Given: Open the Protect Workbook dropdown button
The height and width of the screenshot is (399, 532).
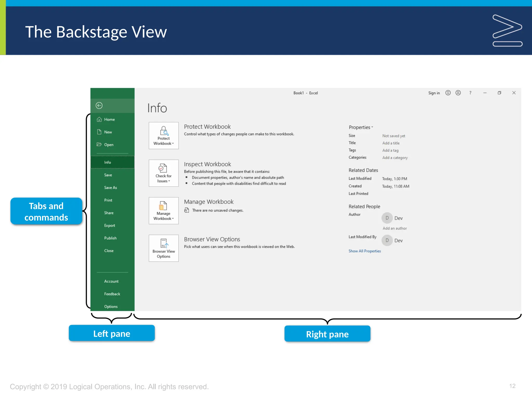Looking at the screenshot, I should click(164, 136).
